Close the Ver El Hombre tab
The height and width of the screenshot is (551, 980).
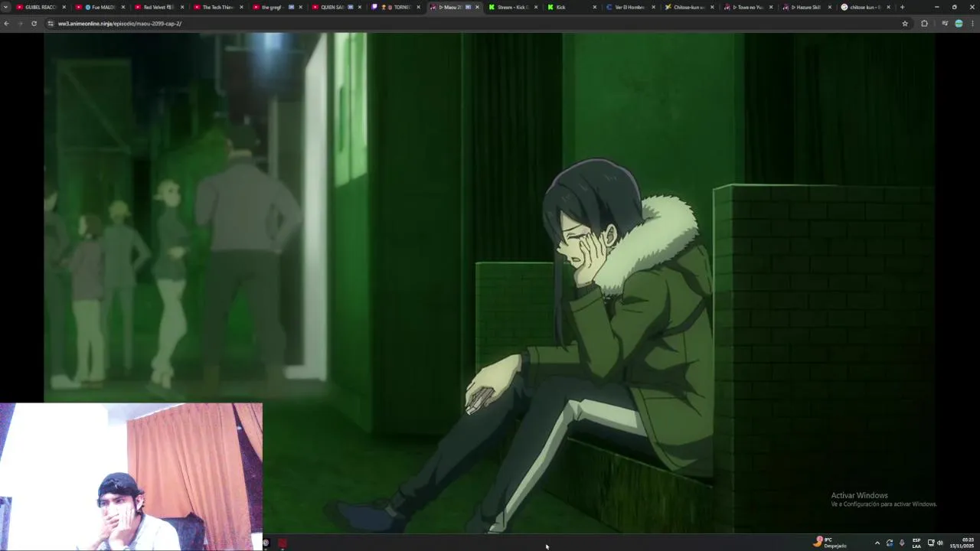click(653, 7)
